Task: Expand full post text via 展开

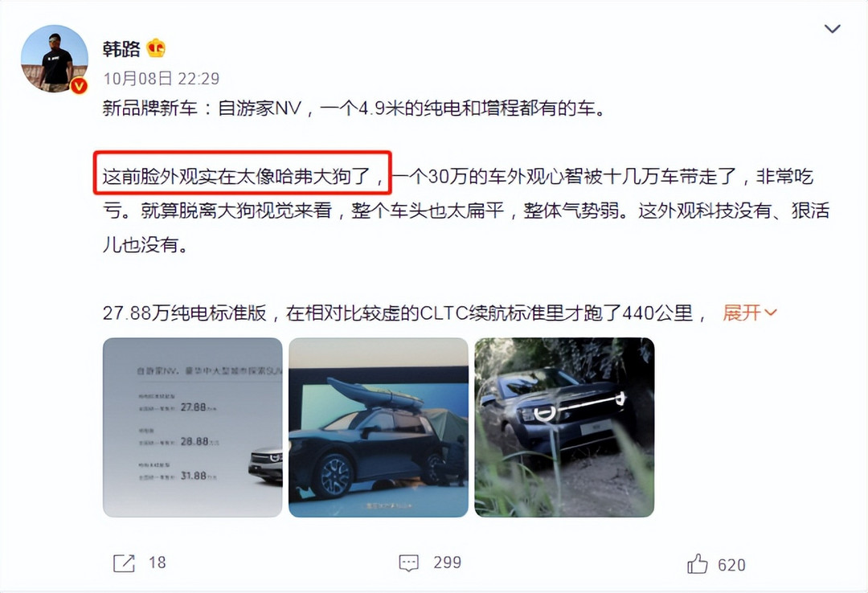Action: pos(742,313)
